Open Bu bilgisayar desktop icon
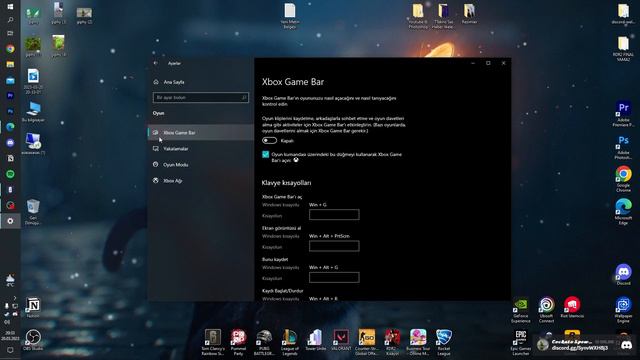The image size is (640, 360). [x=33, y=112]
